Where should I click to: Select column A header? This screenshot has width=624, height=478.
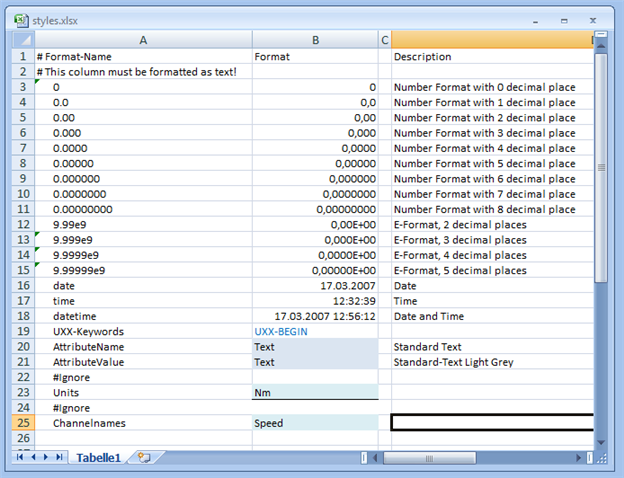143,40
